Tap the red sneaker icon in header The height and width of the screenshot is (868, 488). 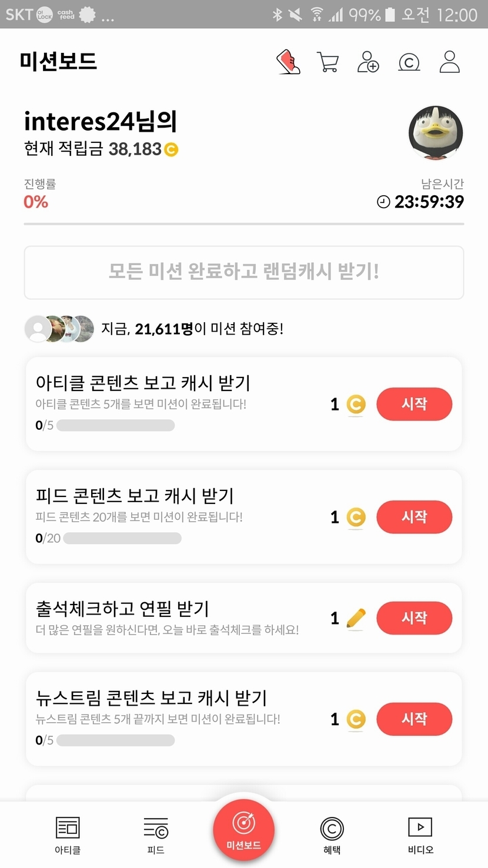[289, 62]
